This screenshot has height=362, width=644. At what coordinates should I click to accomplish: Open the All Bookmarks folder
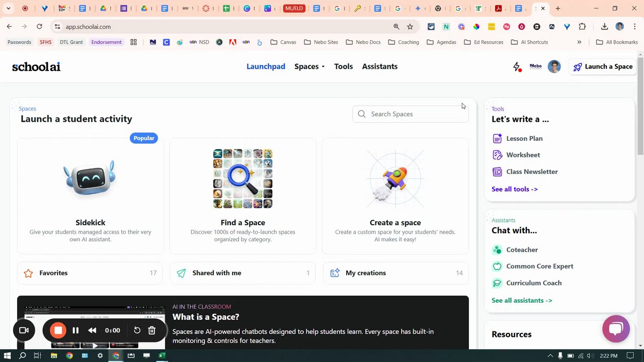(x=617, y=42)
